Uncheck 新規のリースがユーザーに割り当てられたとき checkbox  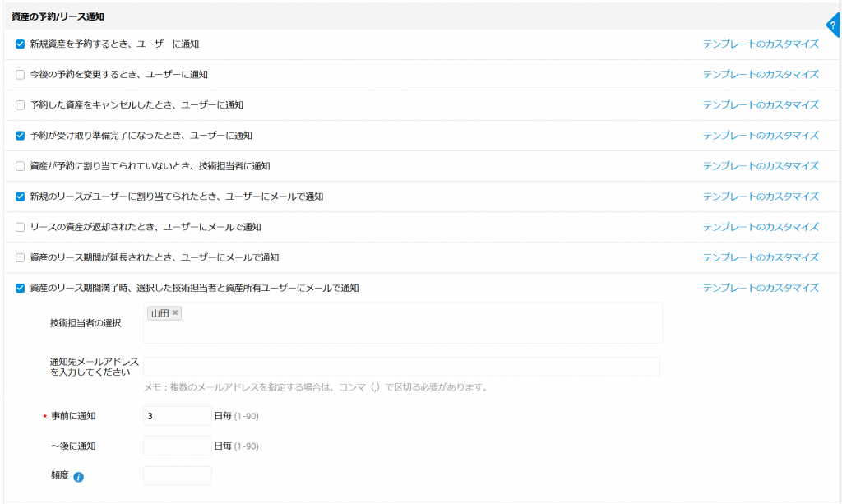pos(21,197)
